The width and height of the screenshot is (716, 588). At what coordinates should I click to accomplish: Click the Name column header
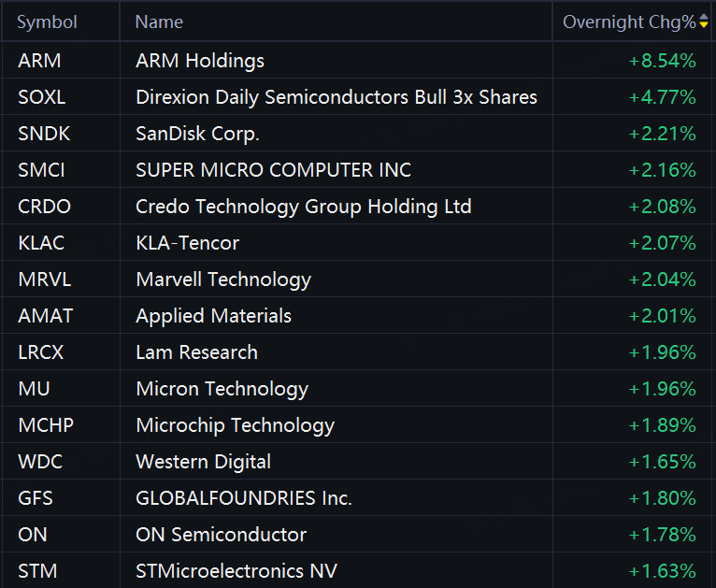(x=159, y=22)
